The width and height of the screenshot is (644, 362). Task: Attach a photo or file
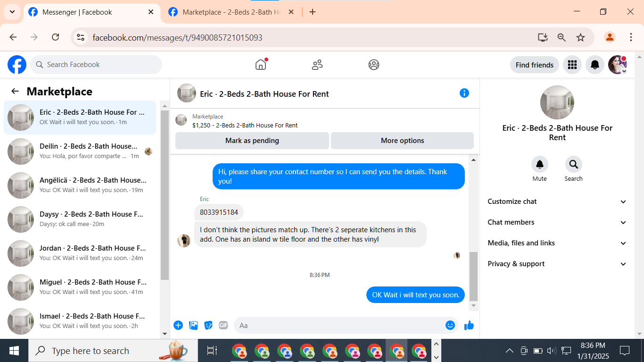(x=193, y=325)
